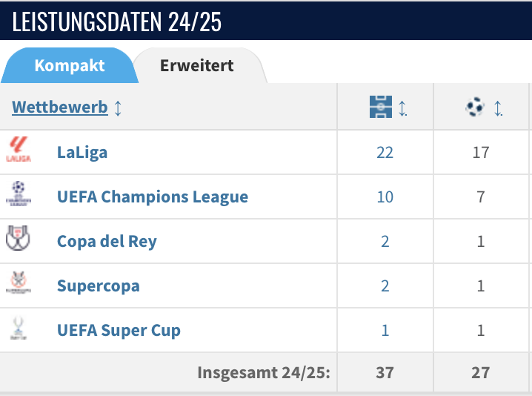This screenshot has height=396, width=532.
Task: Open the Copa del Rey link
Action: 107,242
